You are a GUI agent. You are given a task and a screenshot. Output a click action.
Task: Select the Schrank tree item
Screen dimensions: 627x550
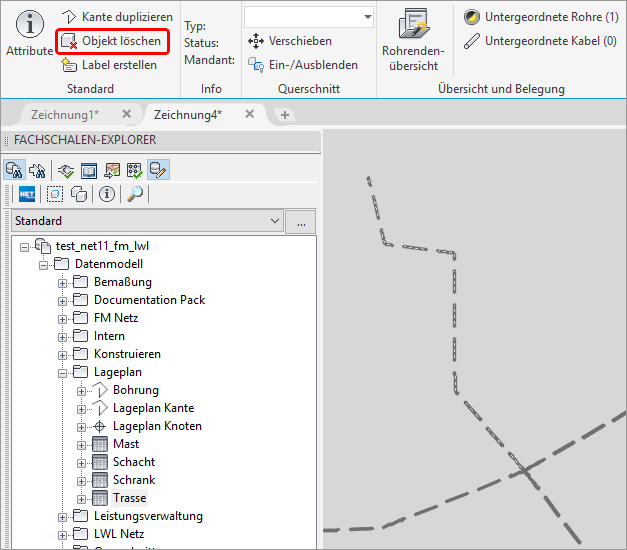134,480
